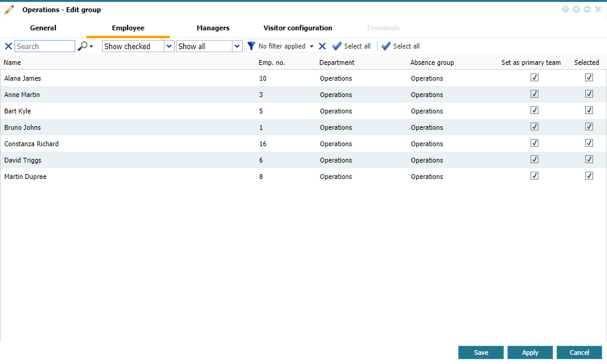Uncheck Selected for Martin Dupree

(589, 176)
